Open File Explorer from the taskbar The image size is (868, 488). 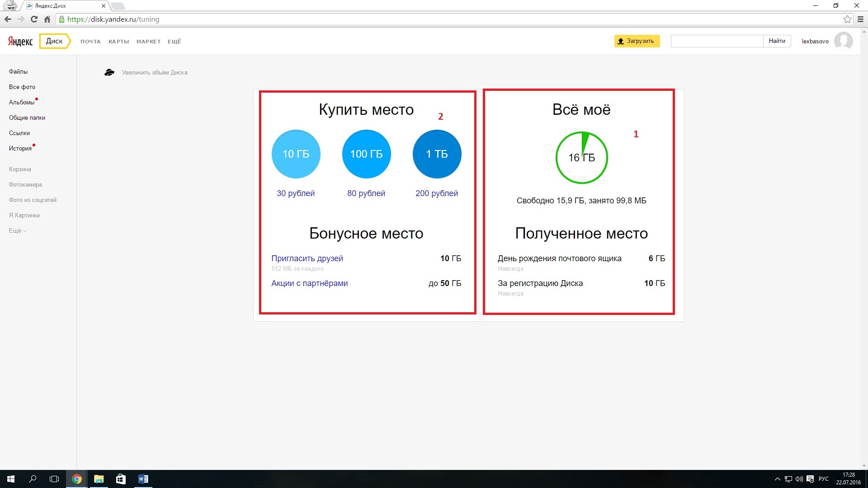[x=99, y=479]
